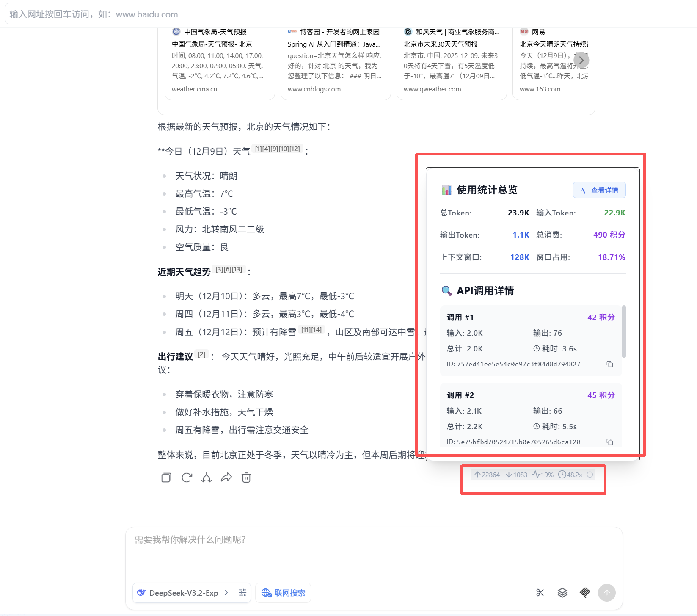
Task: Click the scissors icon in input toolbar
Action: [540, 593]
